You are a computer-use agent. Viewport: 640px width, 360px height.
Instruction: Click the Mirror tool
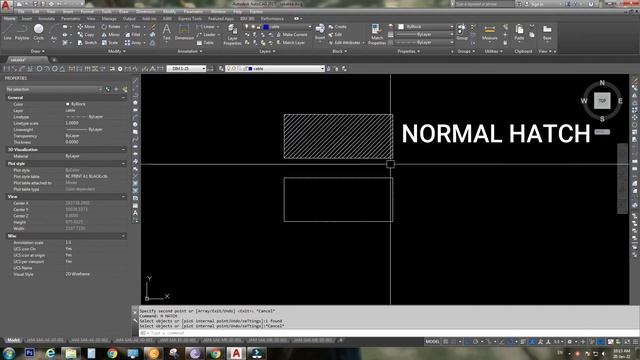pyautogui.click(x=111, y=35)
